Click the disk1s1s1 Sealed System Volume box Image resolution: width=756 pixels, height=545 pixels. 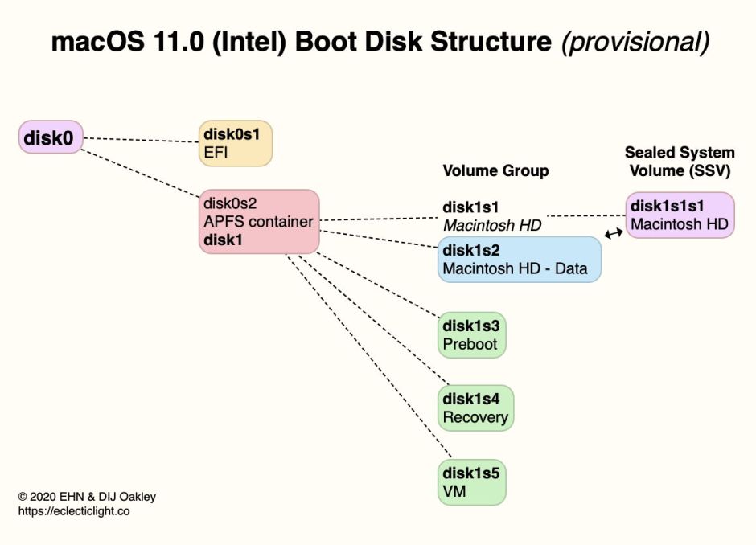pyautogui.click(x=680, y=215)
